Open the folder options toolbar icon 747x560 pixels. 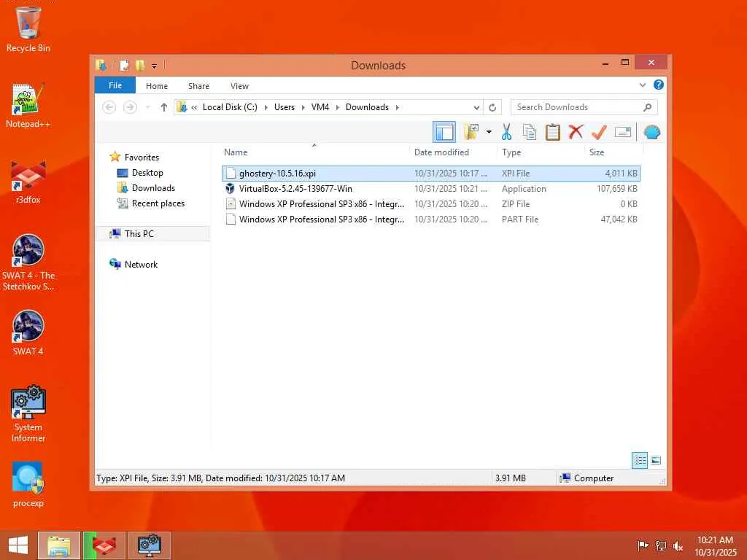click(x=471, y=132)
